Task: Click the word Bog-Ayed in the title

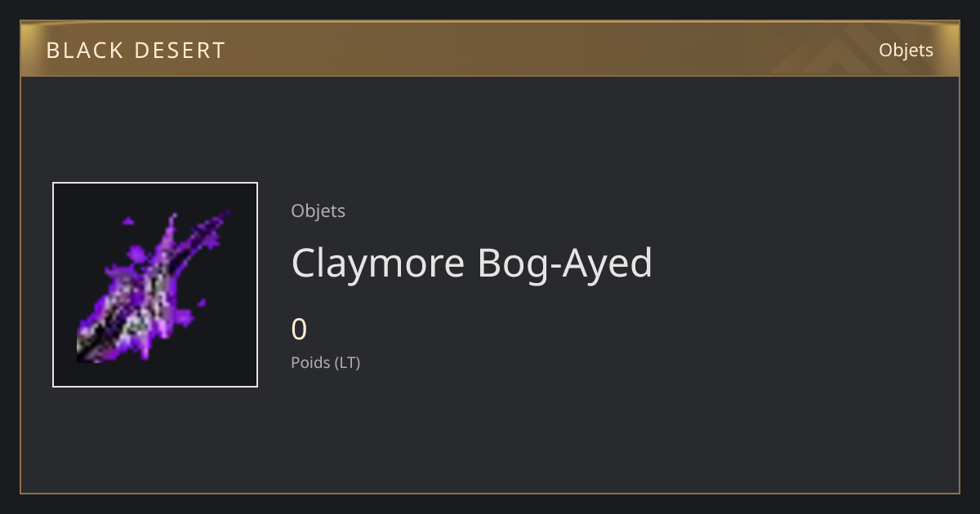Action: tap(565, 263)
